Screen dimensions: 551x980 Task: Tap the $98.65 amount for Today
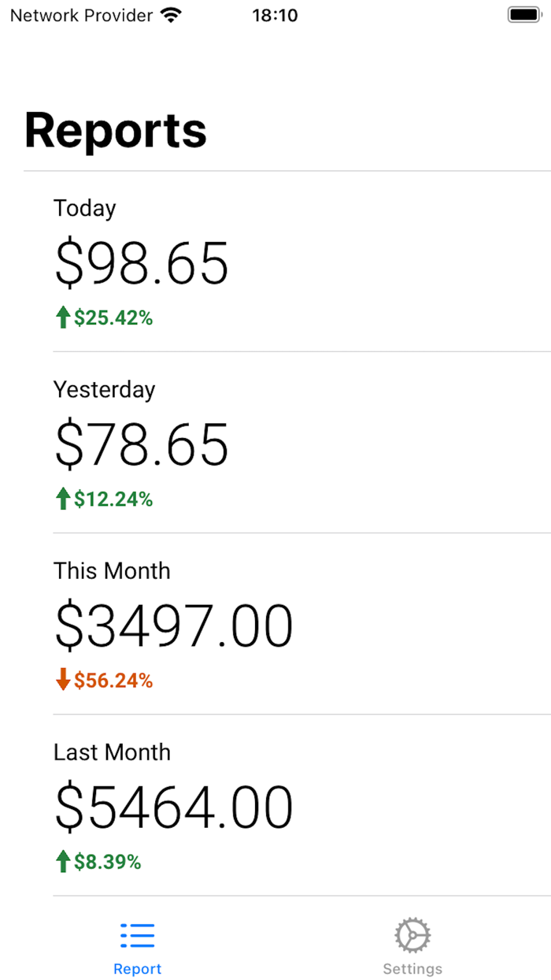click(142, 265)
